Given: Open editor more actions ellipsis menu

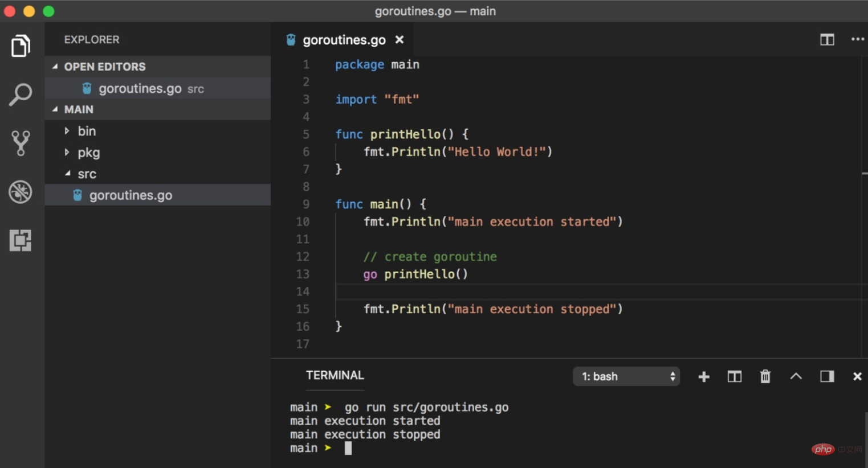Looking at the screenshot, I should pos(857,39).
